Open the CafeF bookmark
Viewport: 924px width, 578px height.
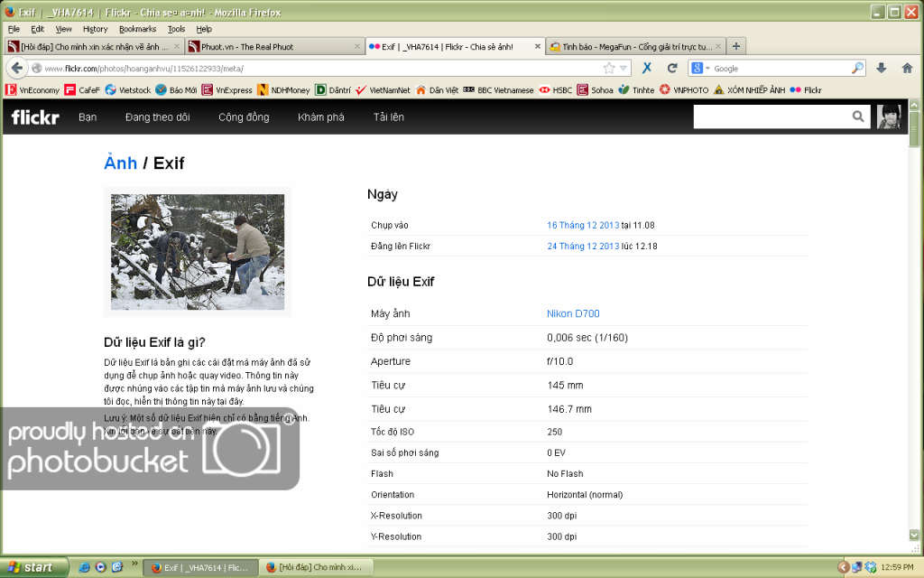click(82, 90)
